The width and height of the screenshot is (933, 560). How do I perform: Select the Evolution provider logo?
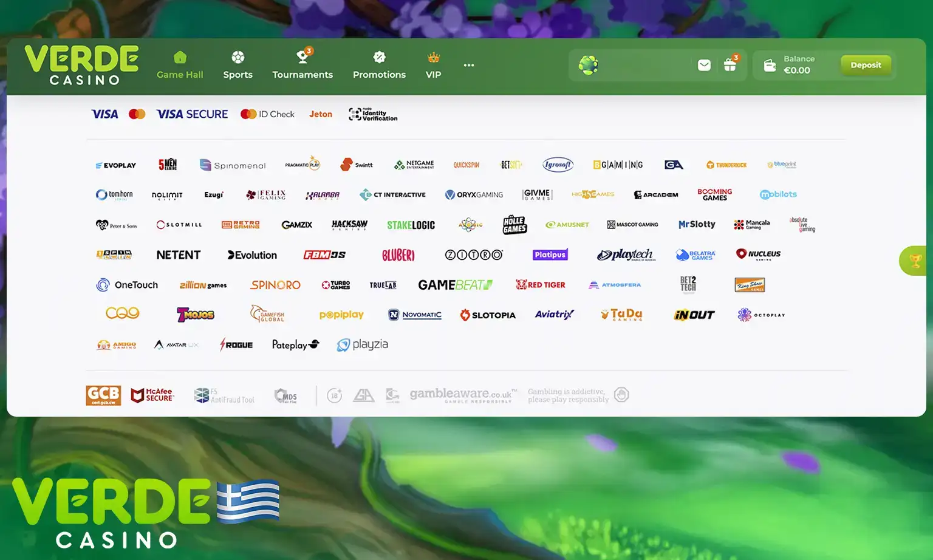click(x=252, y=255)
